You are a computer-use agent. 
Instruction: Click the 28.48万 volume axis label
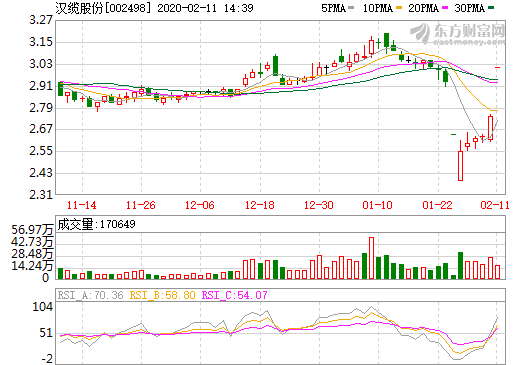[x=32, y=254]
